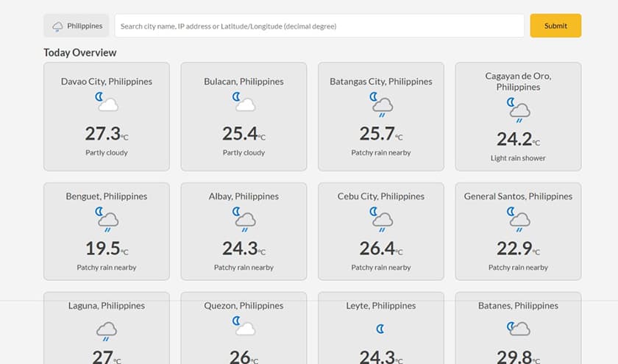
Task: Click the General Santos weather icon
Action: (x=518, y=218)
